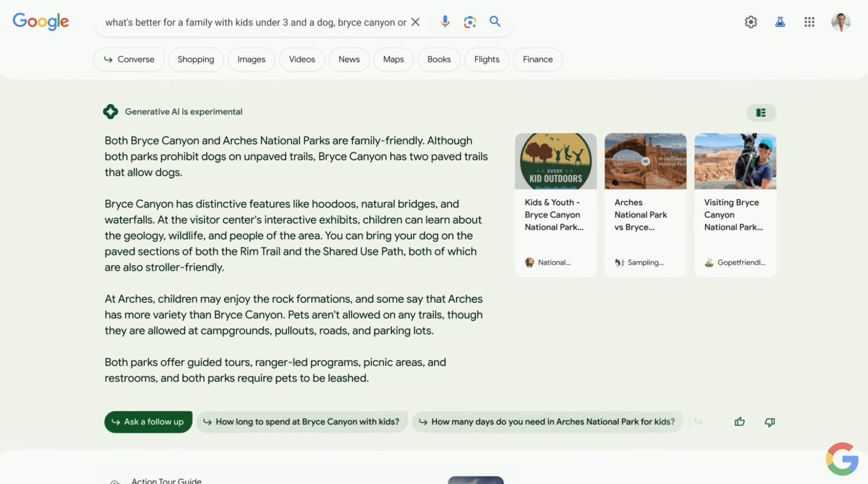Open the Kids & Youth Bryce Canyon card

coord(555,205)
